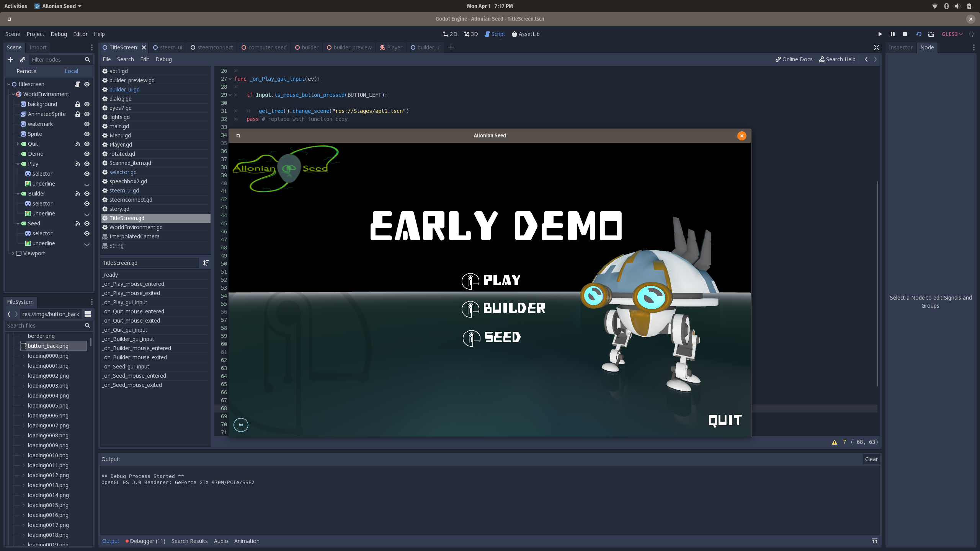Image resolution: width=980 pixels, height=551 pixels.
Task: Click the Add child node plus icon
Action: pos(10,60)
